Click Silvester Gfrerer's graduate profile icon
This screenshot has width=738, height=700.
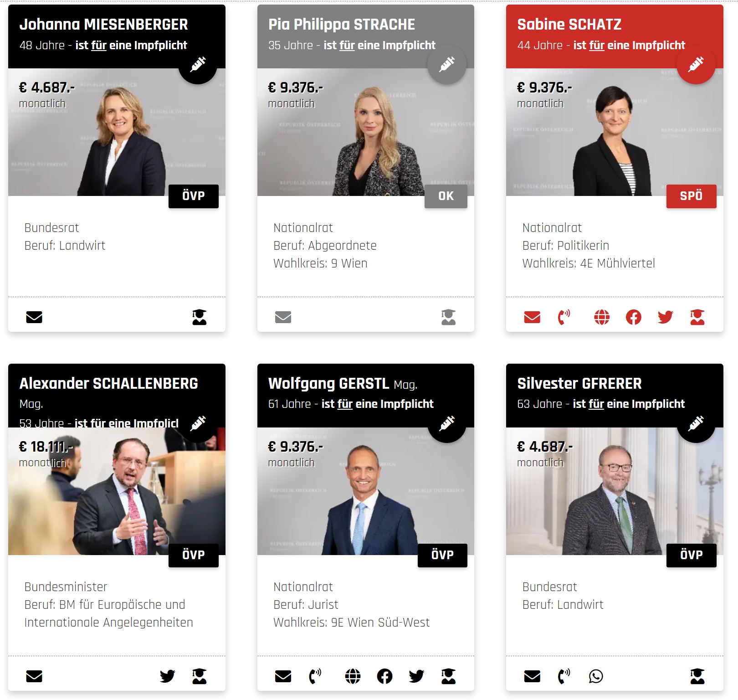pos(697,676)
